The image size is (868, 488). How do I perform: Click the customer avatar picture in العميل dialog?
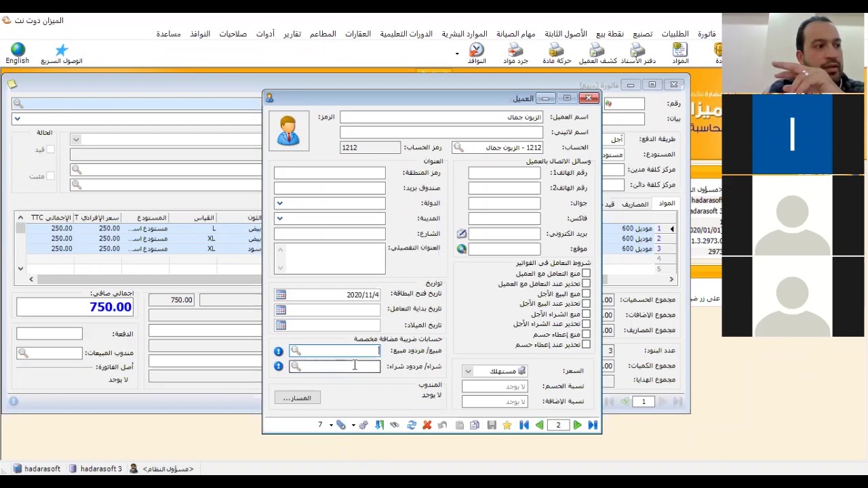(288, 130)
